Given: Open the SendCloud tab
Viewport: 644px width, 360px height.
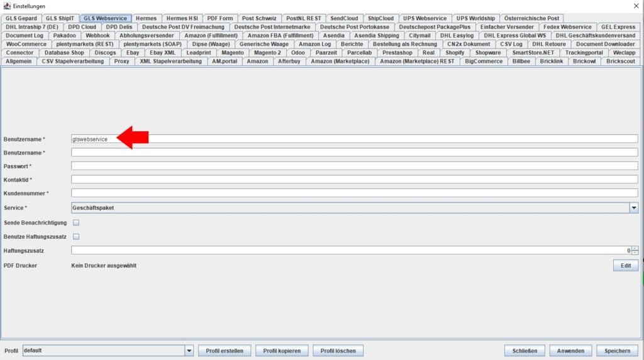Looking at the screenshot, I should coord(344,18).
